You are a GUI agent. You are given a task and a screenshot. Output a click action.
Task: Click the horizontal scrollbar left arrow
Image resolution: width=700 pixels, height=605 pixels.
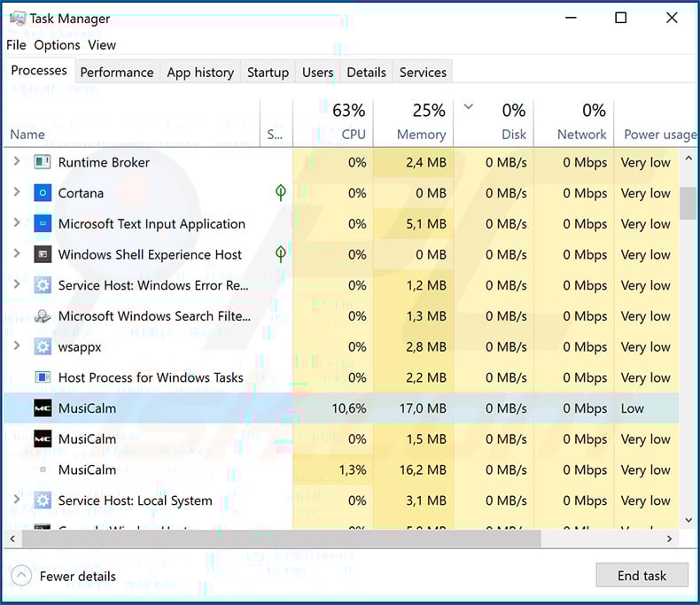click(x=12, y=539)
